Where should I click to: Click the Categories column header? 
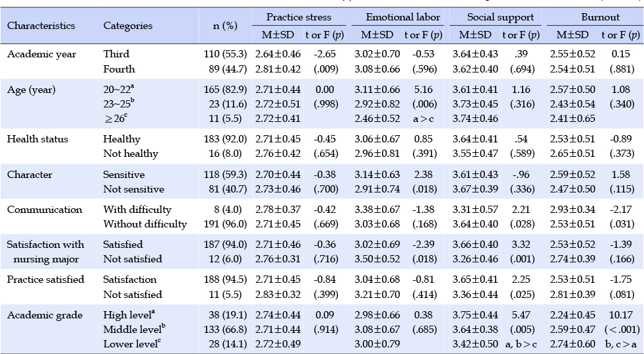[128, 26]
